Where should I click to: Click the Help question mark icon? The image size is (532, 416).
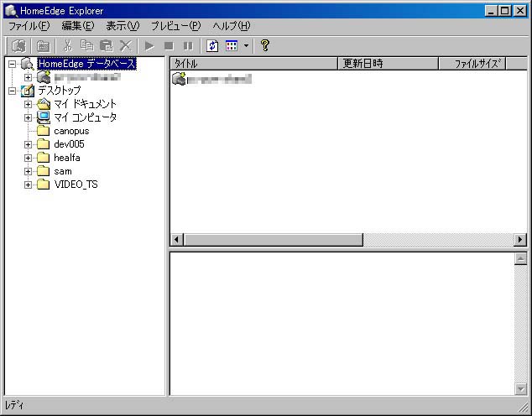coord(265,45)
